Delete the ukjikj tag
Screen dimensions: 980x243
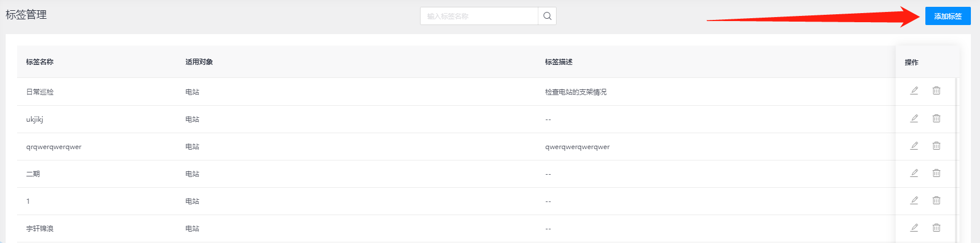[936, 118]
